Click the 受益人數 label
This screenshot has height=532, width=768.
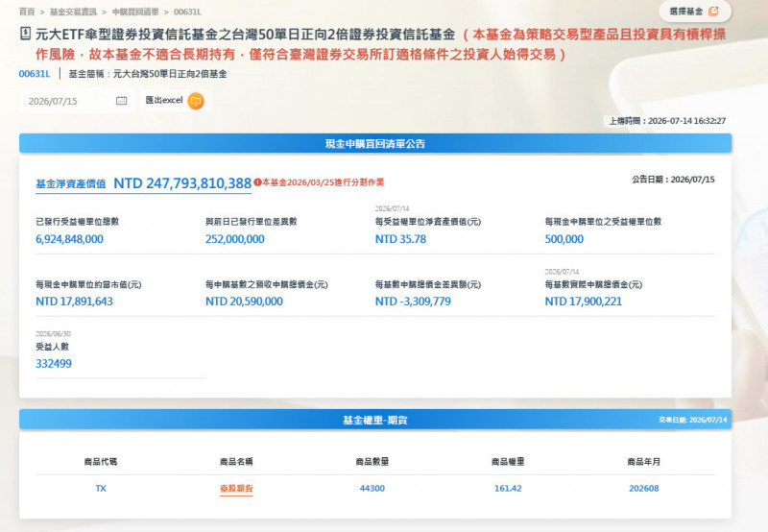click(x=53, y=347)
